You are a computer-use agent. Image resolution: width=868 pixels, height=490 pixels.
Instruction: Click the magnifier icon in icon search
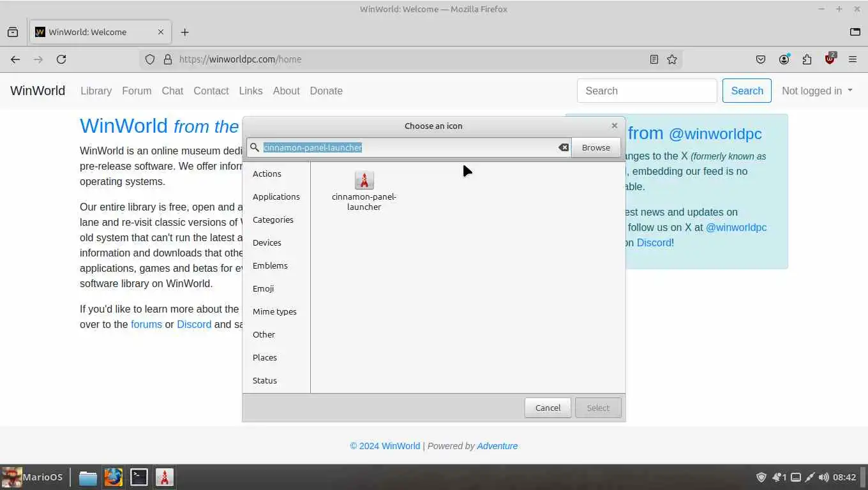[x=255, y=147]
